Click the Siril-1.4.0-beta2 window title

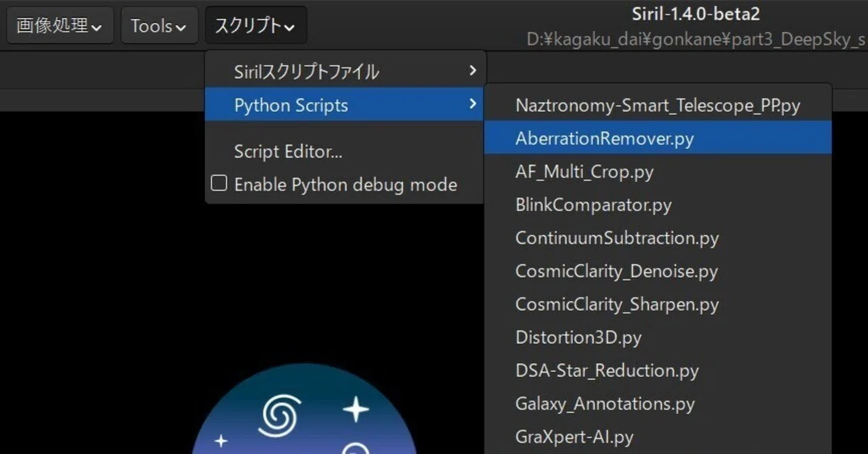pyautogui.click(x=695, y=14)
